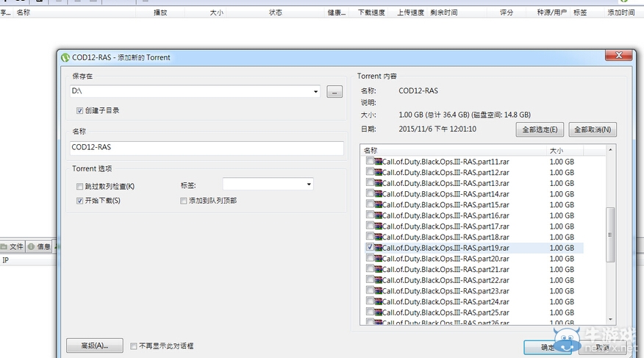Confirm with the 确定 button
Screen dimensions: 644x358
(x=548, y=347)
